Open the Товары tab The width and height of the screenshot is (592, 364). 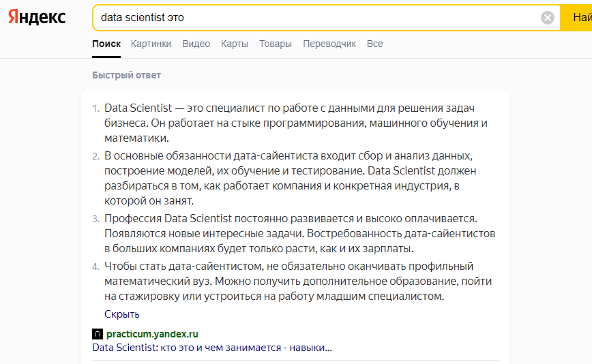pos(276,44)
